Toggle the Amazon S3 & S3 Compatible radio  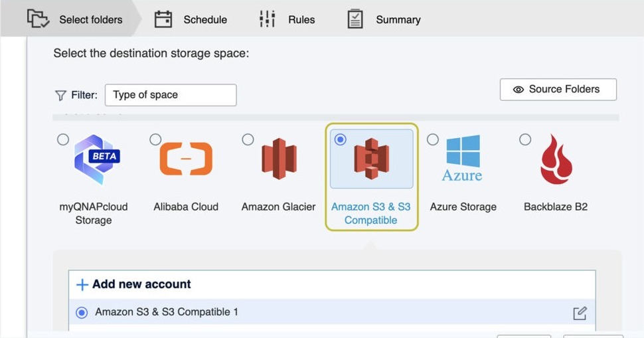click(340, 139)
